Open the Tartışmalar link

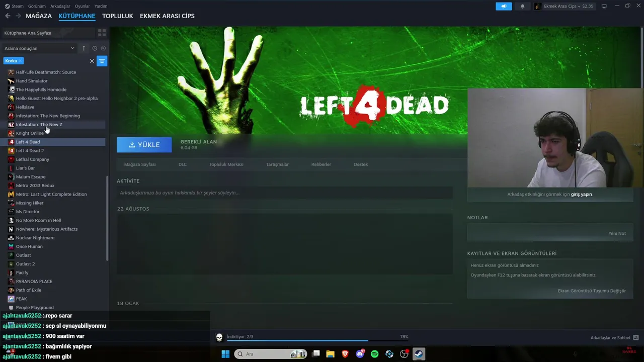277,164
